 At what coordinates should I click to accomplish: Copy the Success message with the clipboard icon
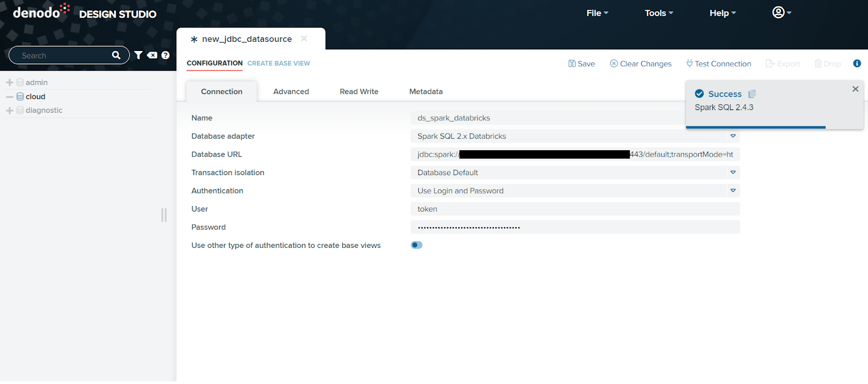(752, 94)
